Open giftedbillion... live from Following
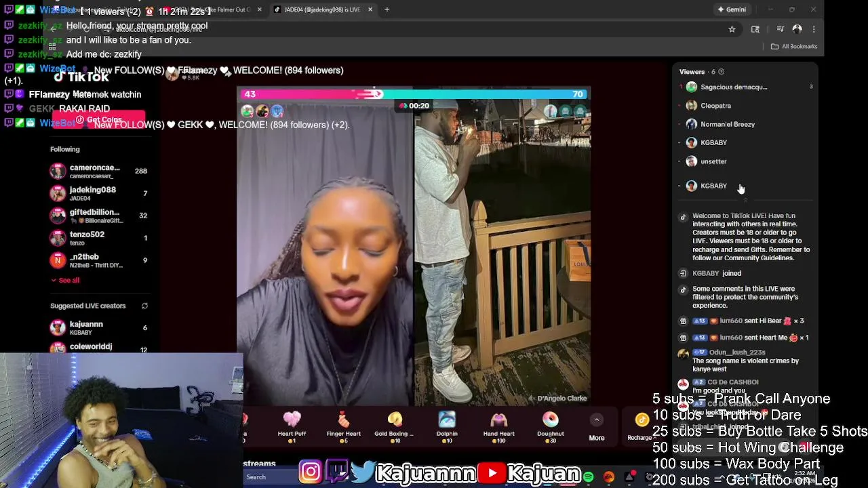 point(98,216)
